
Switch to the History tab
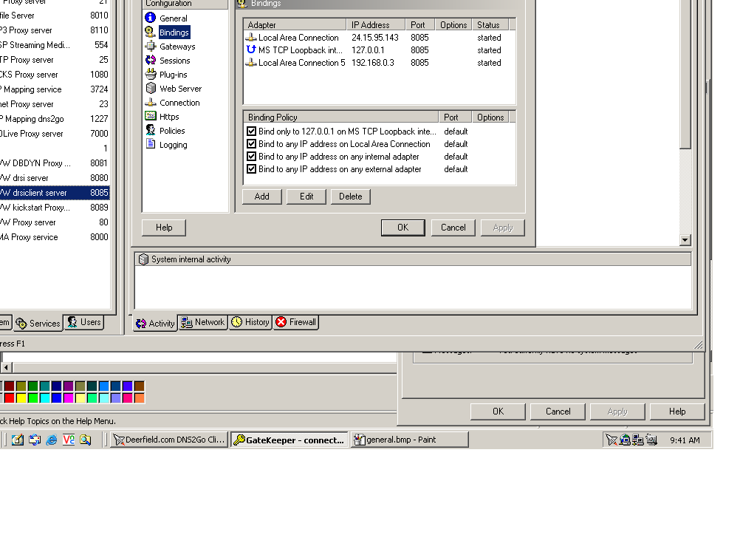click(x=250, y=322)
